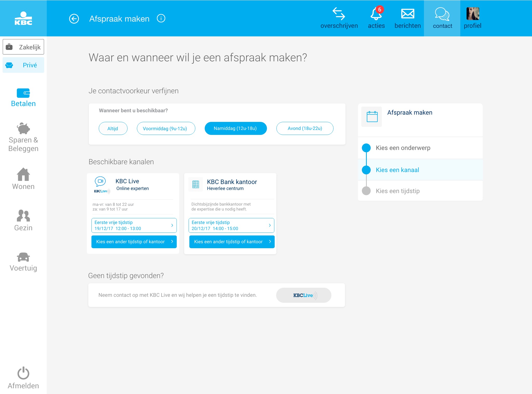
Task: Open info icon next to Afspraak maken
Action: click(x=161, y=18)
